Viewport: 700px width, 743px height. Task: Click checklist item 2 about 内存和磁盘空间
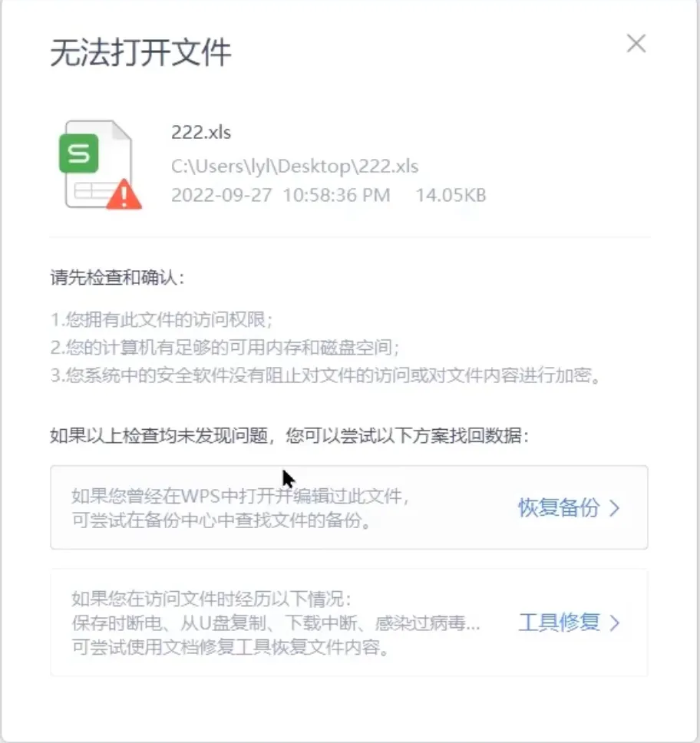tap(225, 348)
